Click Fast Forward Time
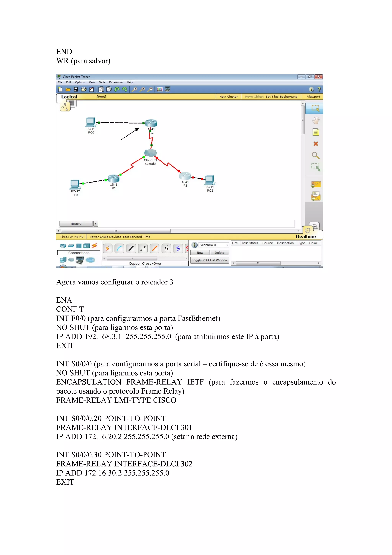The width and height of the screenshot is (392, 555). tap(137, 237)
